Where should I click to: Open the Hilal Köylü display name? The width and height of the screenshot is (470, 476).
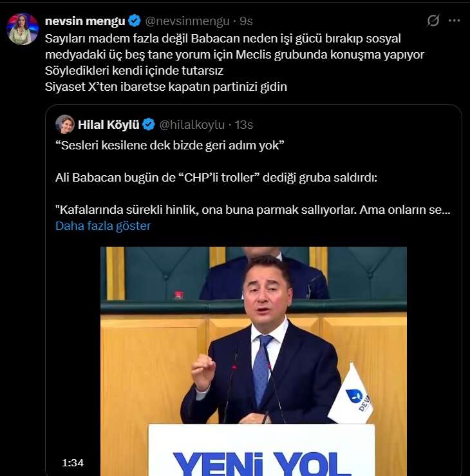(x=109, y=124)
